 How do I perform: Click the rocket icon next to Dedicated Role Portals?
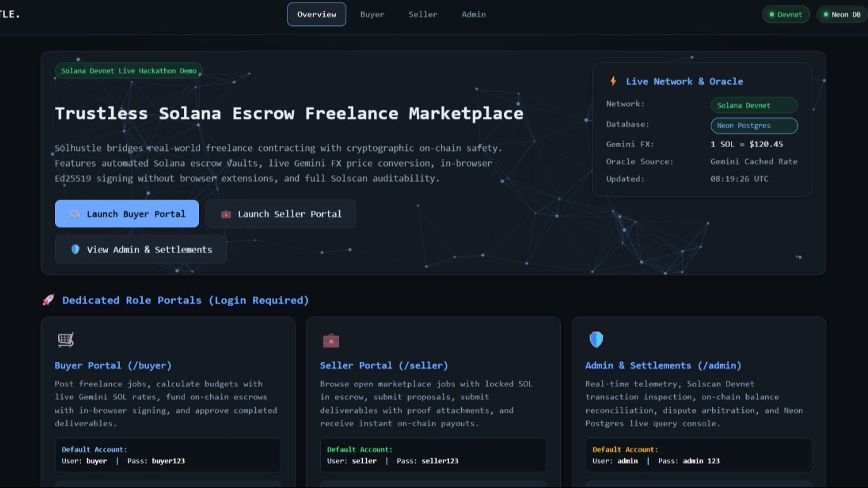[48, 301]
